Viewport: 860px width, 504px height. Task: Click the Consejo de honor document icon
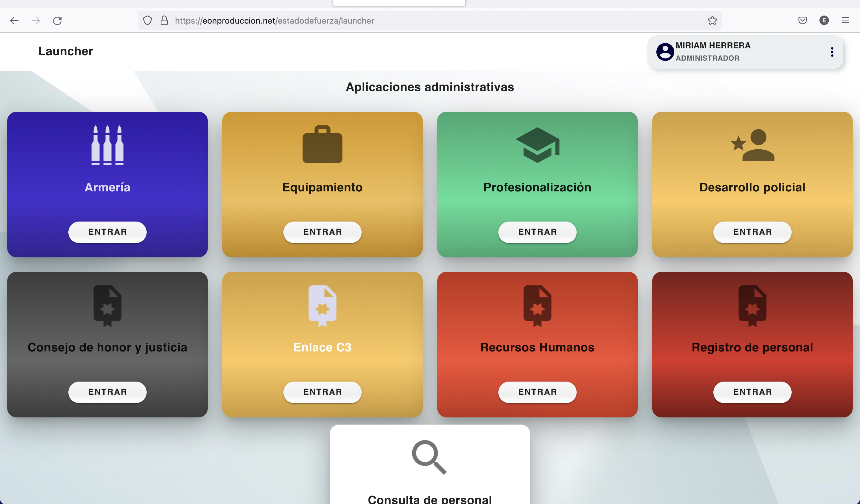(x=107, y=306)
